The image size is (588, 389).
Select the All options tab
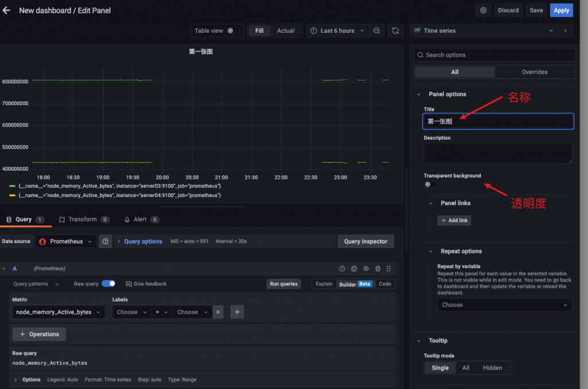[455, 72]
